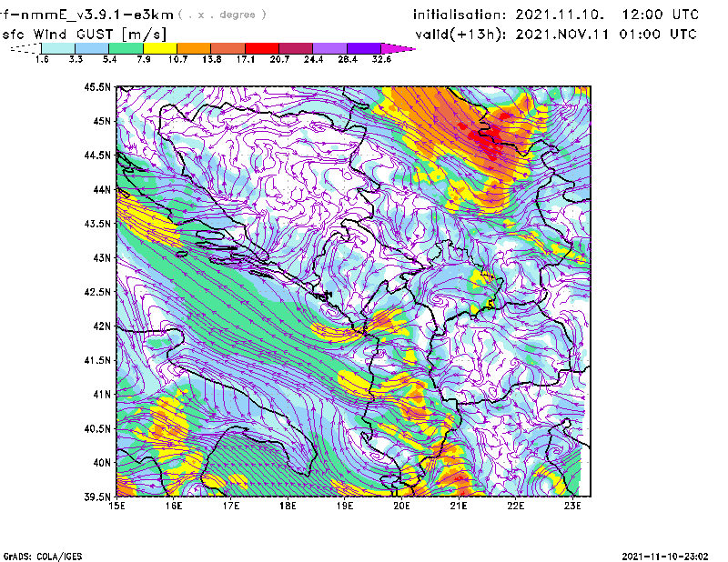This screenshot has width=728, height=562.
Task: Click the legend value 24.4
Action: (x=313, y=59)
